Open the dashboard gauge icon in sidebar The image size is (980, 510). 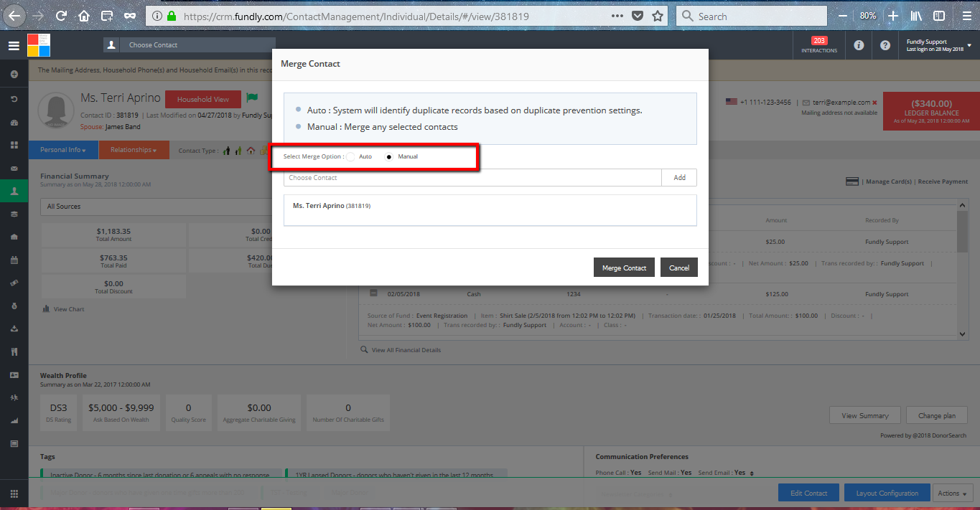pos(14,122)
